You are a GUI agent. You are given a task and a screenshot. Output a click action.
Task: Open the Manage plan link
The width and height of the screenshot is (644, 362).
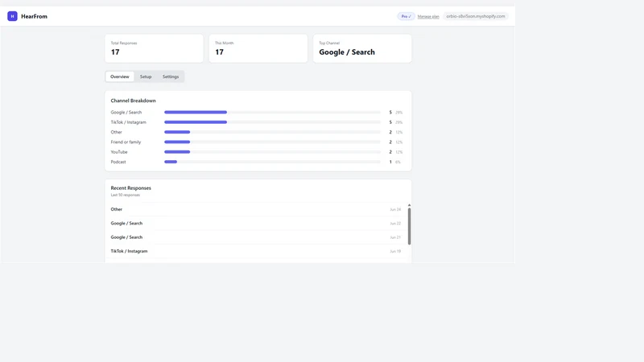428,16
